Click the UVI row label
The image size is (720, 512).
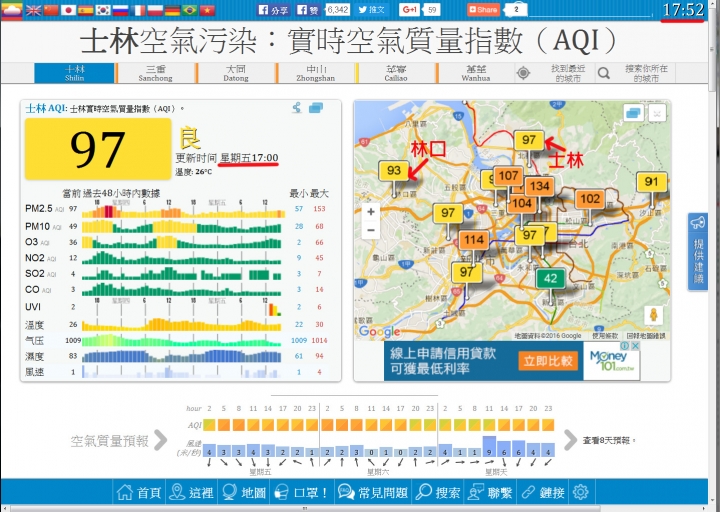pyautogui.click(x=33, y=307)
